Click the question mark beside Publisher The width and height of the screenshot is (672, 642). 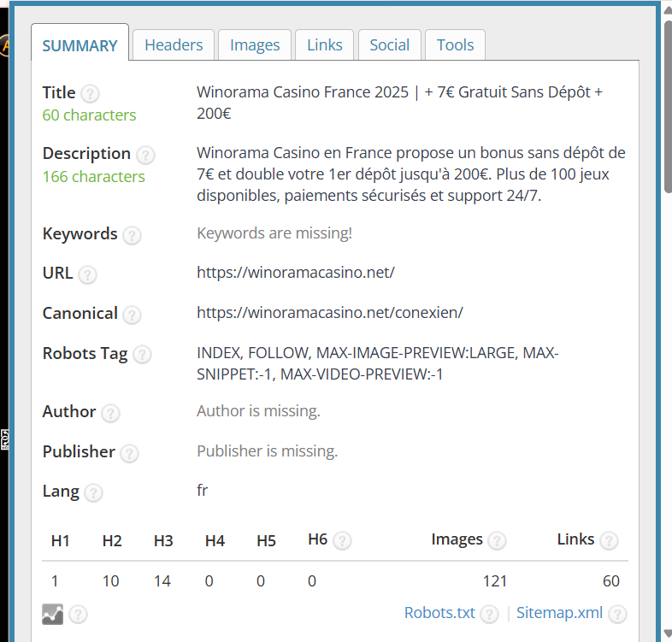(x=129, y=453)
